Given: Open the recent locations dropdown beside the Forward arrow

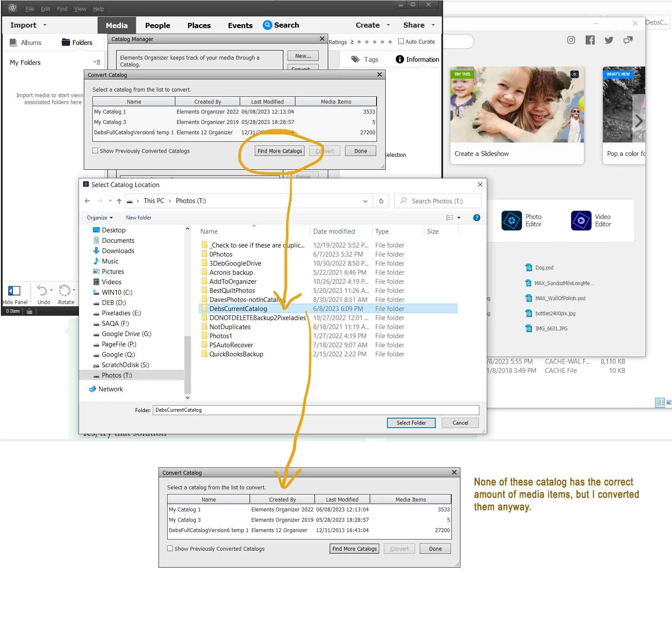Looking at the screenshot, I should 110,201.
